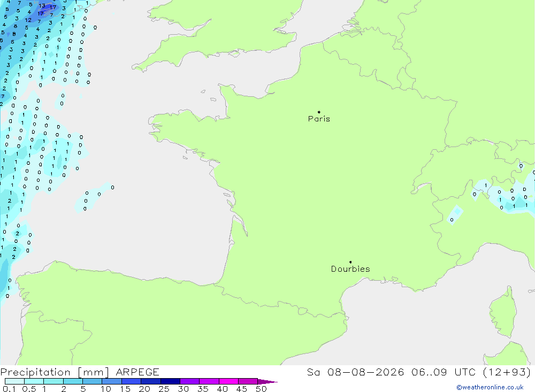
Task: Click the '25' legend scale value
Action: pyautogui.click(x=164, y=389)
